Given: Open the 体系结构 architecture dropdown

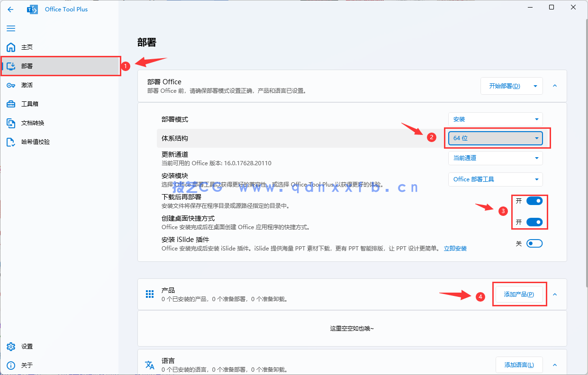Looking at the screenshot, I should [x=495, y=138].
